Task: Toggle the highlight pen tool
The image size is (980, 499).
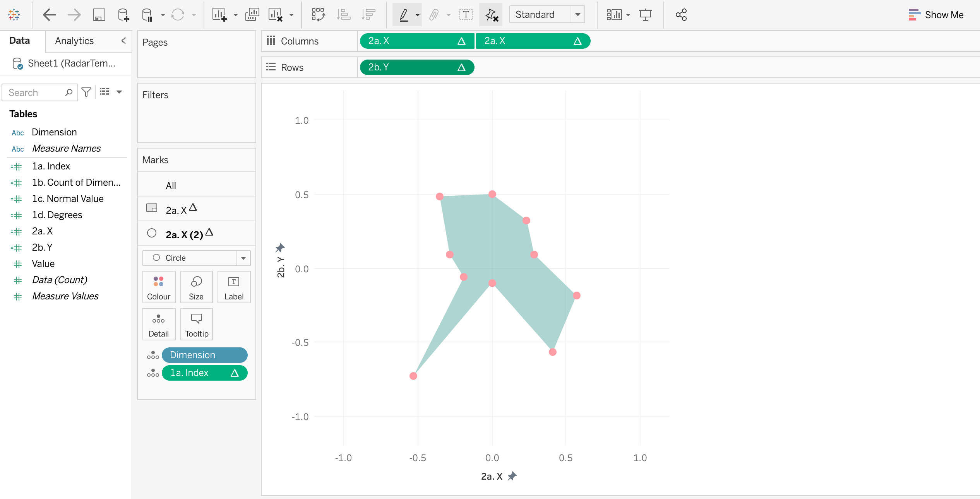Action: 404,15
